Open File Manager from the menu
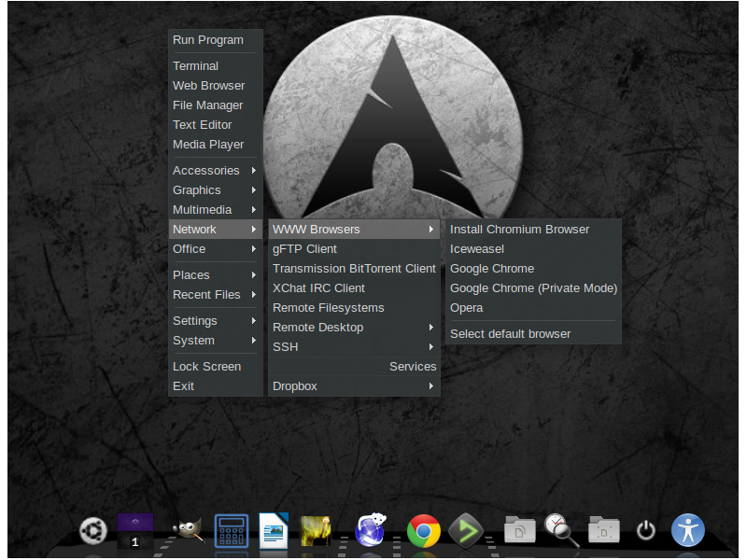This screenshot has height=560, width=747. tap(216, 105)
